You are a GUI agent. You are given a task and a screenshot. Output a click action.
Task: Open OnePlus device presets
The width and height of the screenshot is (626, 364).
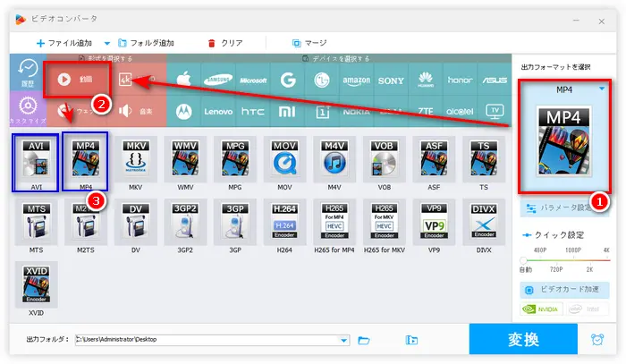coord(322,111)
